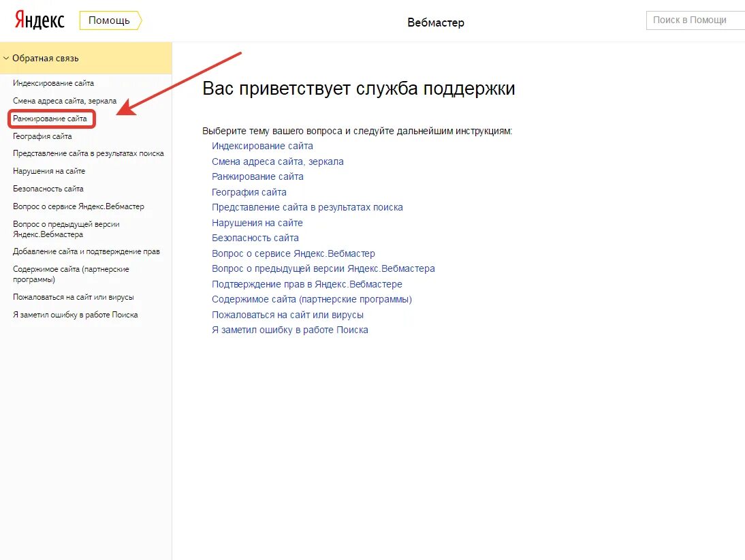The width and height of the screenshot is (745, 560).
Task: Click the heading Вас приветствует служба поддержки
Action: point(359,89)
